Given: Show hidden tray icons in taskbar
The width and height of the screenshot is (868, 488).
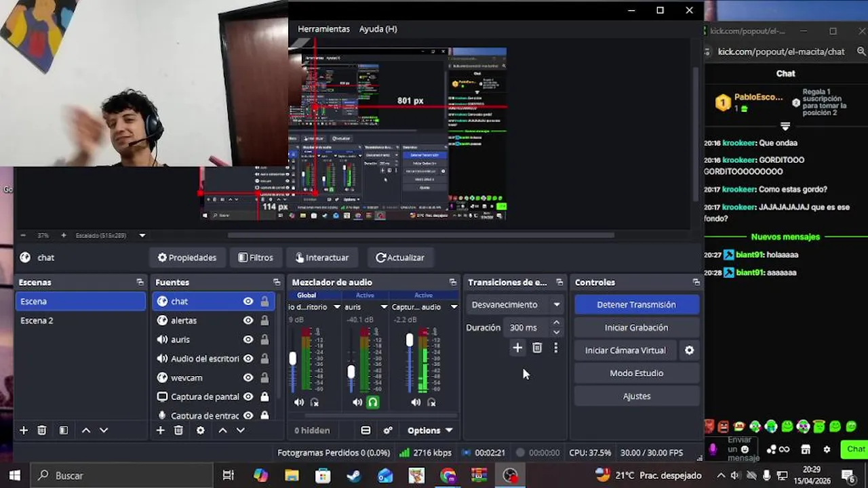Looking at the screenshot, I should pyautogui.click(x=721, y=476).
